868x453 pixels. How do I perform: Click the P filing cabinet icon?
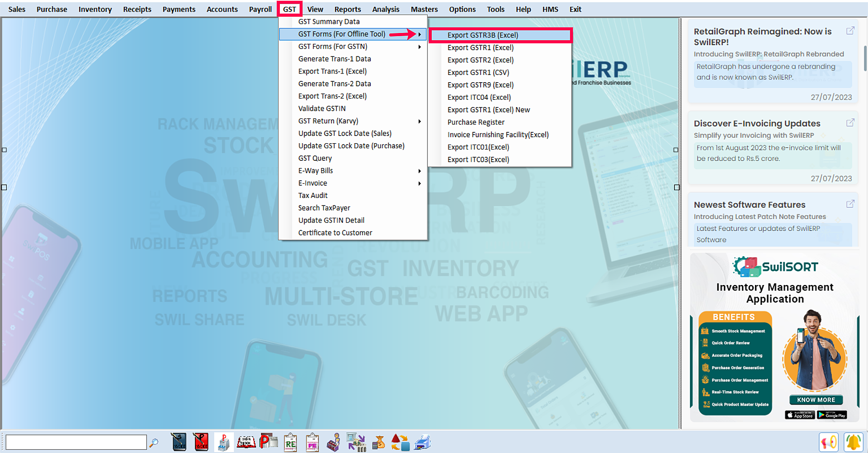tap(224, 442)
